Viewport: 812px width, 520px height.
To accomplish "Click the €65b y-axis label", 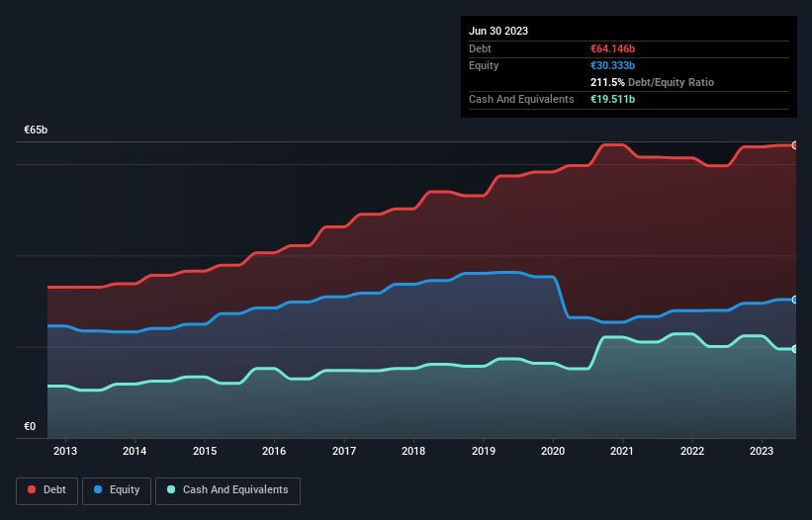I will tap(36, 130).
